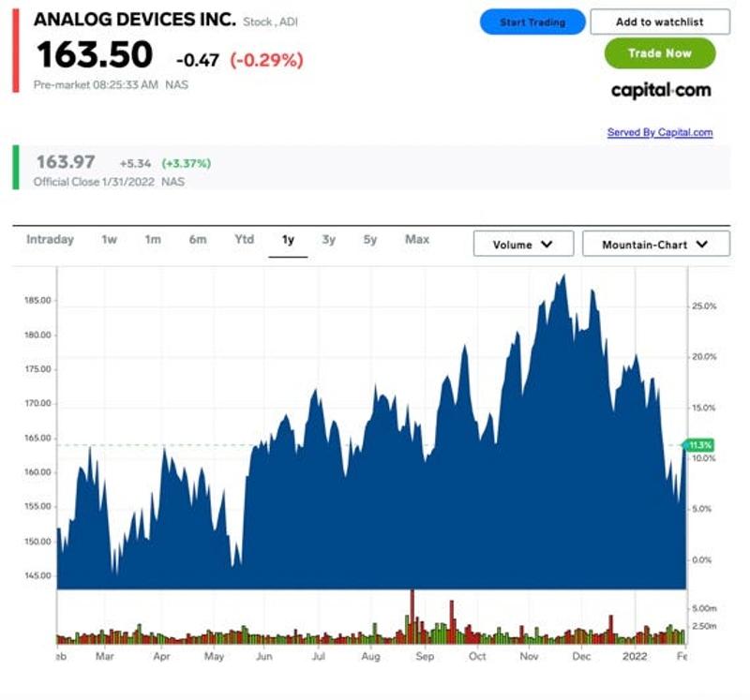Select the 3y chart range

[329, 240]
